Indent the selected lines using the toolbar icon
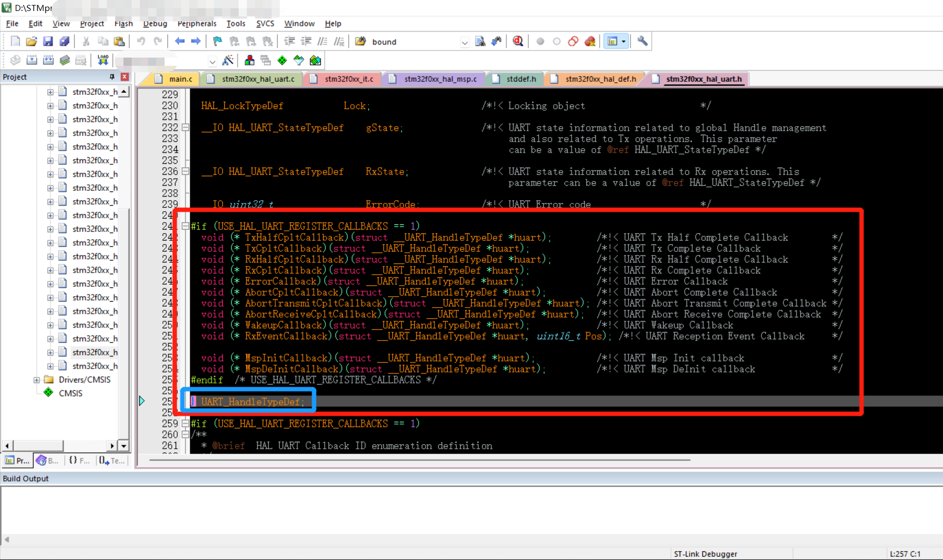 pos(290,41)
